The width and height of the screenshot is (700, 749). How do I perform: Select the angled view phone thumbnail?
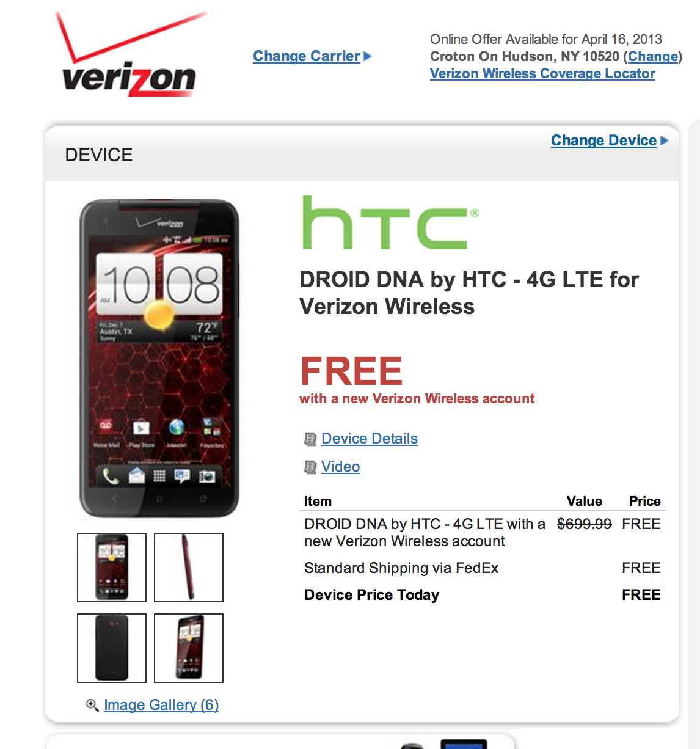(x=189, y=648)
